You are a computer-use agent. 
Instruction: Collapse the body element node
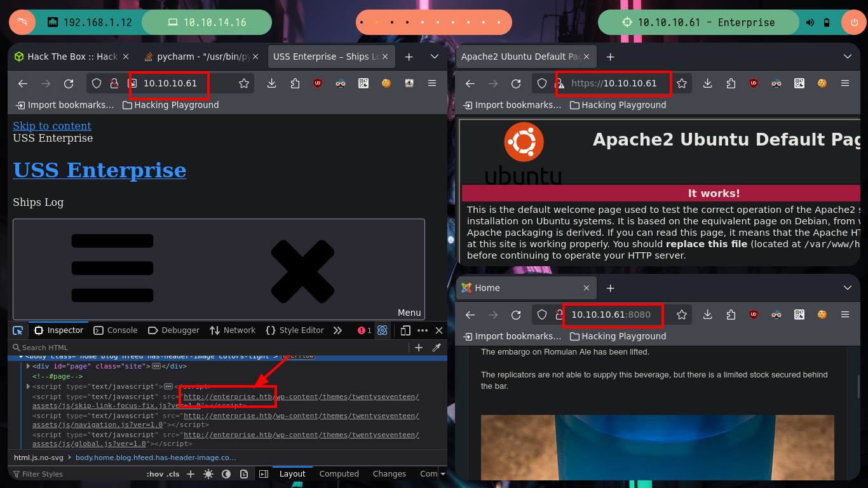click(x=21, y=357)
